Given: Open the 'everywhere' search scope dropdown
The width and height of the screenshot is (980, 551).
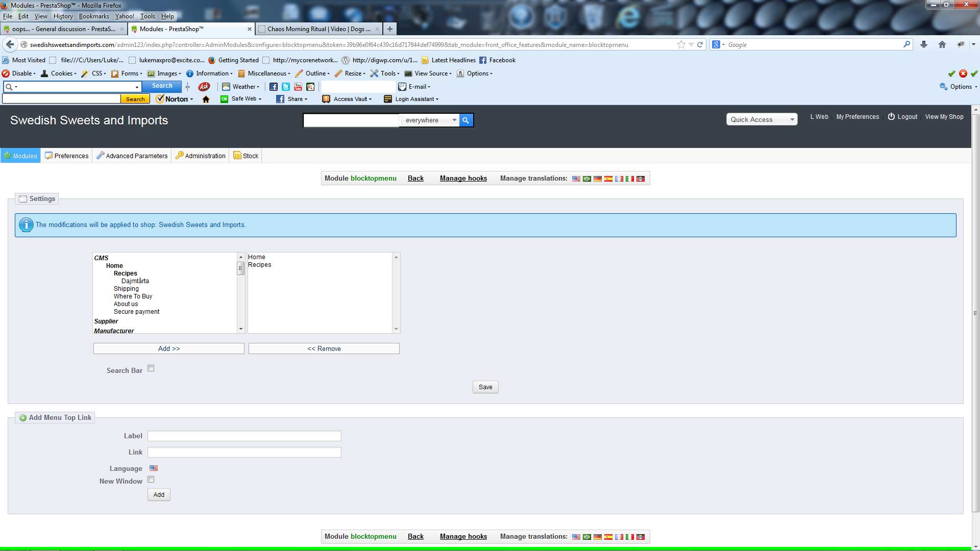Looking at the screenshot, I should 430,120.
